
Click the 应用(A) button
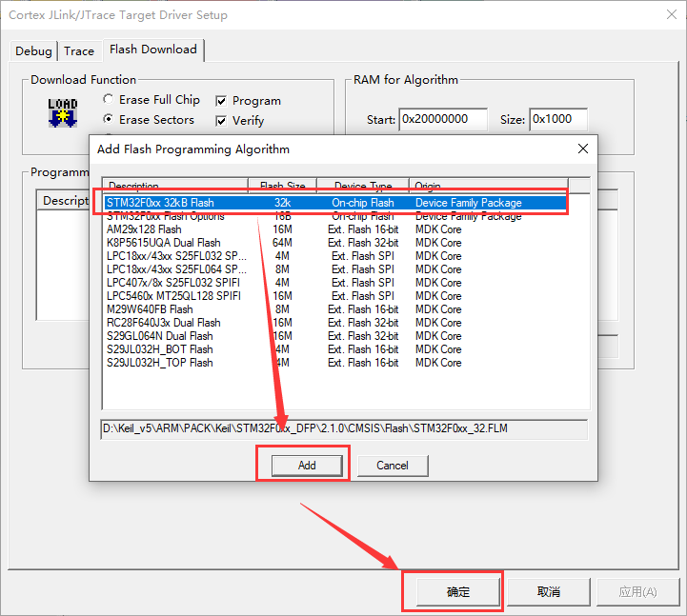pyautogui.click(x=637, y=592)
